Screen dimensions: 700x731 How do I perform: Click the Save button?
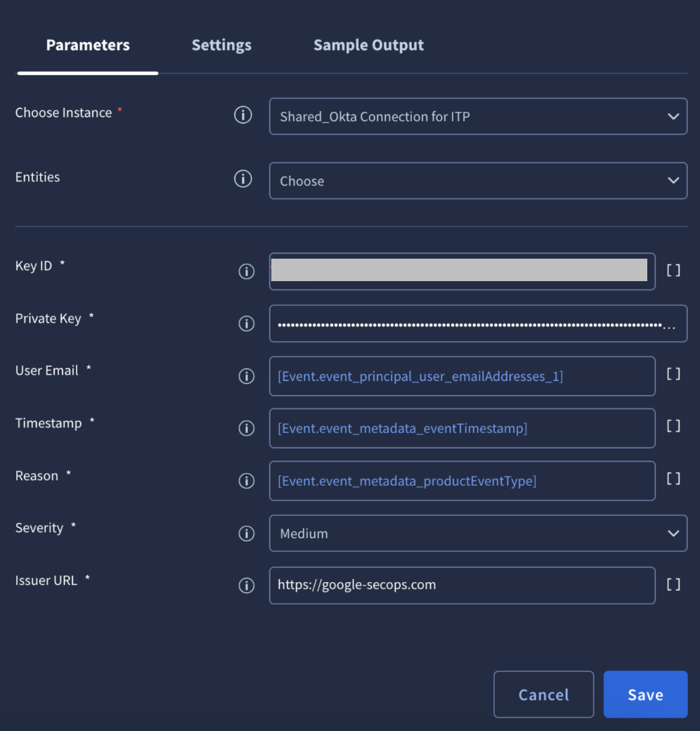(645, 694)
